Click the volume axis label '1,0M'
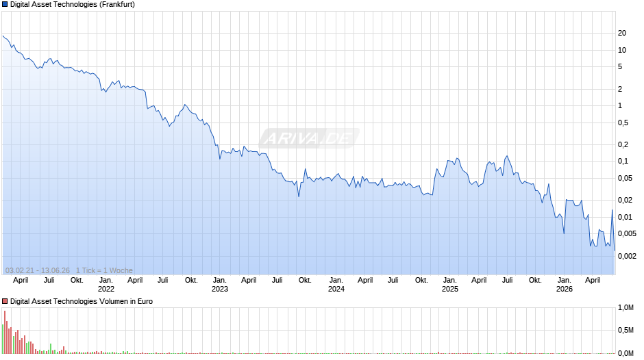Viewport: 644px width, 360px height. click(626, 307)
